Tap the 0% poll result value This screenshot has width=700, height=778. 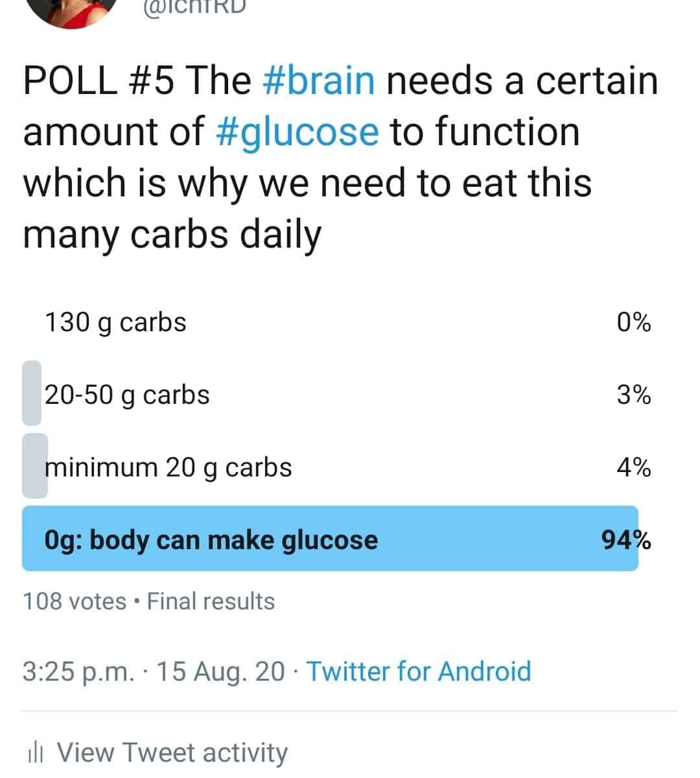coord(634,322)
